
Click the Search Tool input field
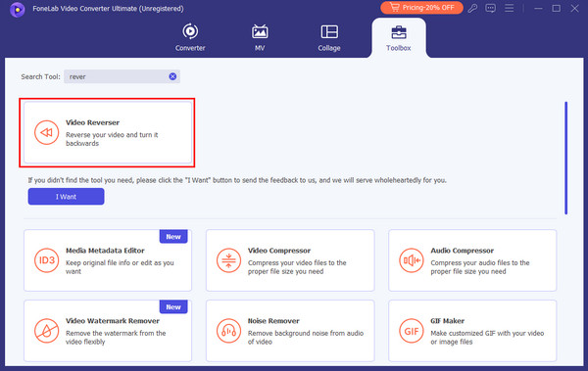click(x=122, y=76)
